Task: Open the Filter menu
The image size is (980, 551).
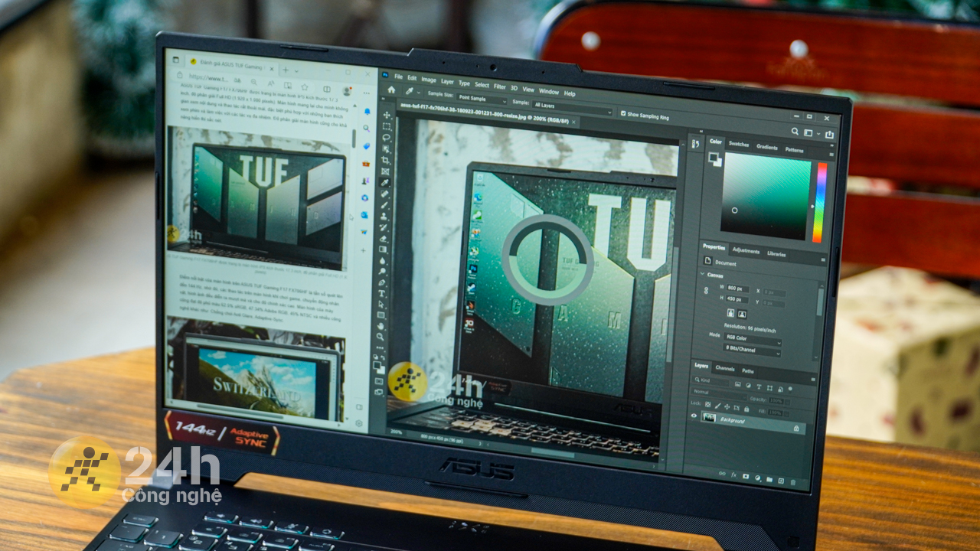Action: click(500, 86)
